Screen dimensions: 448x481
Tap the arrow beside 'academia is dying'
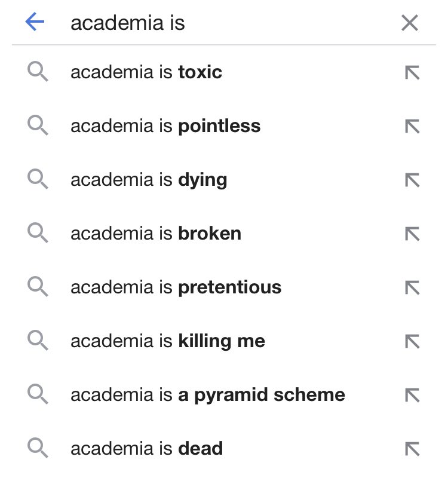pyautogui.click(x=412, y=180)
